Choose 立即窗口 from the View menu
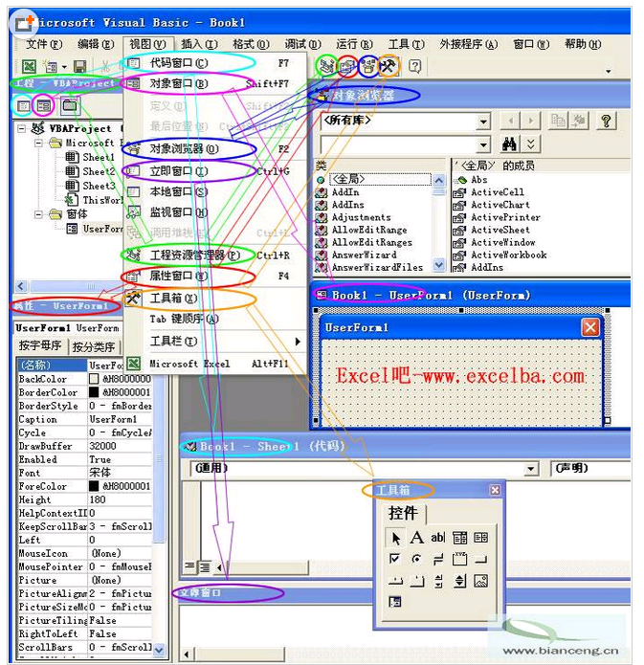 point(179,170)
